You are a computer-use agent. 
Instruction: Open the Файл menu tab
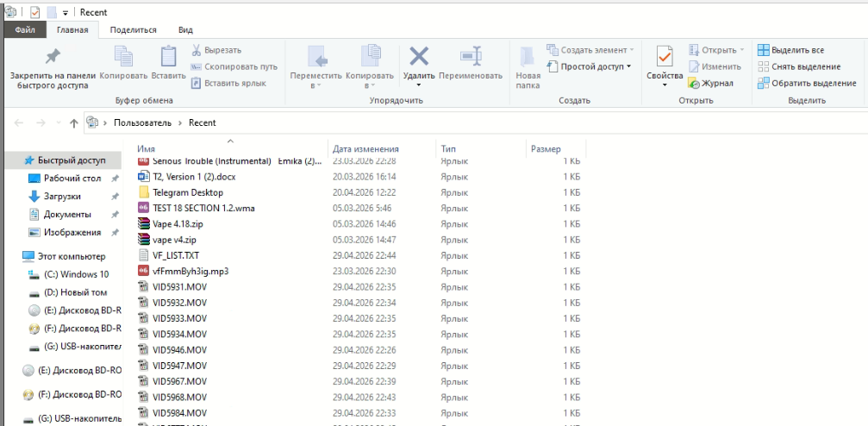26,30
